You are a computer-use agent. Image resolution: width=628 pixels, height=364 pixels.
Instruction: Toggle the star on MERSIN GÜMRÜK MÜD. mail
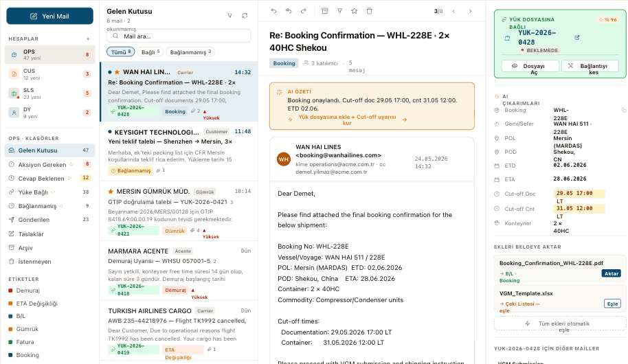[x=111, y=192]
